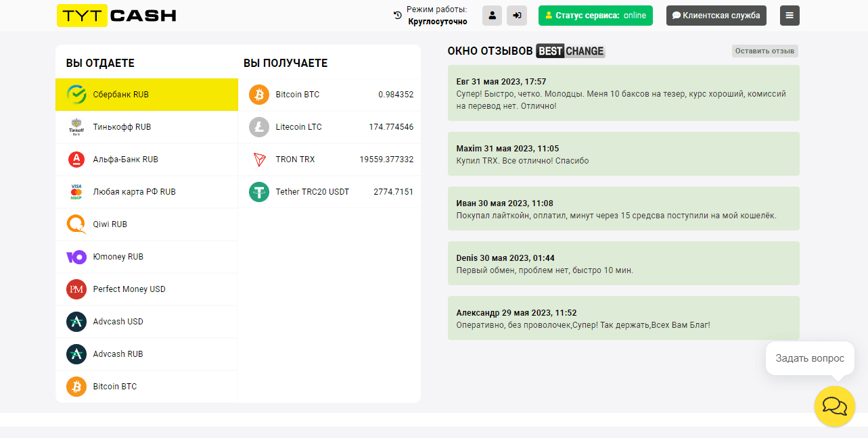This screenshot has width=868, height=438.
Task: Choose Юmoney RUB payment method
Action: click(x=118, y=257)
